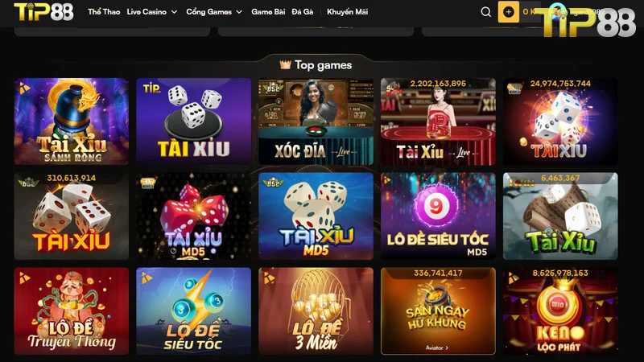The image size is (644, 362).
Task: Click the search magnifier icon
Action: (x=486, y=12)
